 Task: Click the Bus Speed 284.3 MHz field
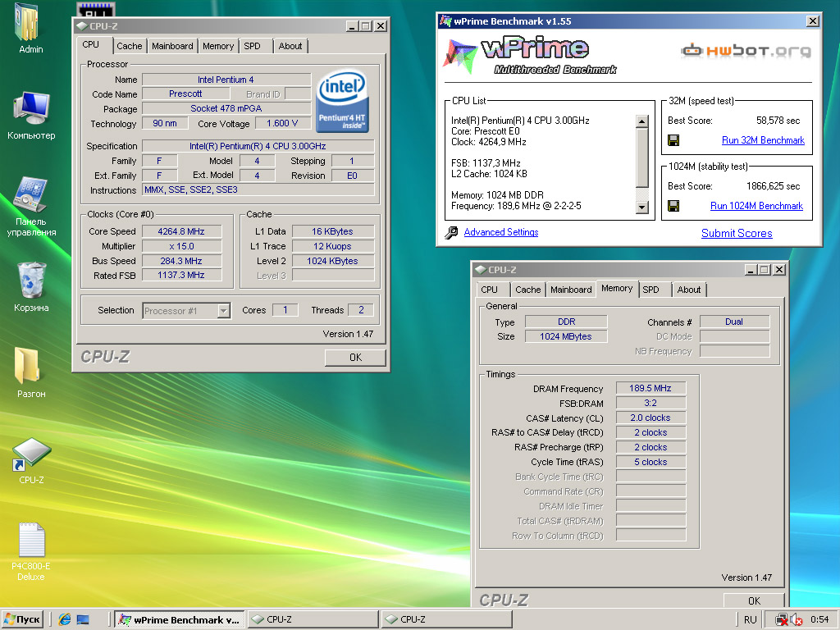pos(181,261)
